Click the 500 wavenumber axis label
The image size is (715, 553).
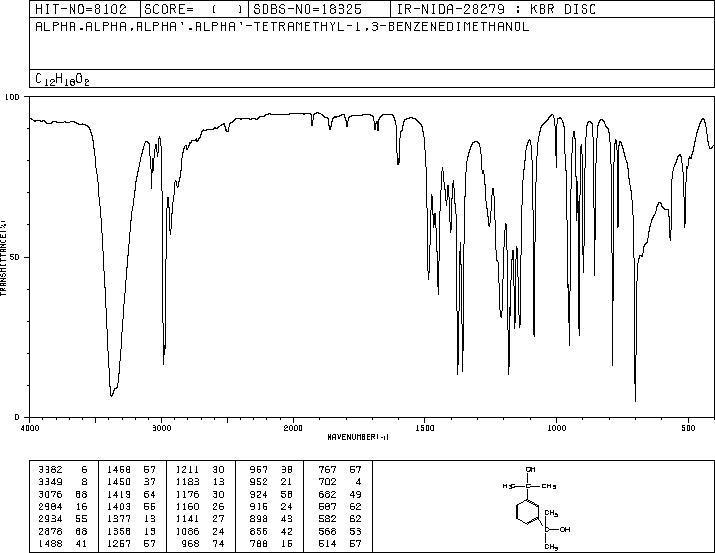pyautogui.click(x=688, y=428)
